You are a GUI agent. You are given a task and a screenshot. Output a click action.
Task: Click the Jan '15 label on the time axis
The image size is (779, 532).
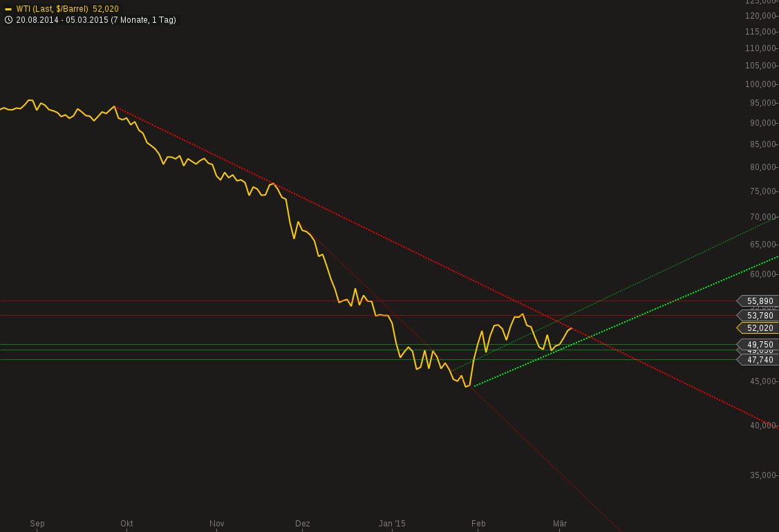(392, 524)
